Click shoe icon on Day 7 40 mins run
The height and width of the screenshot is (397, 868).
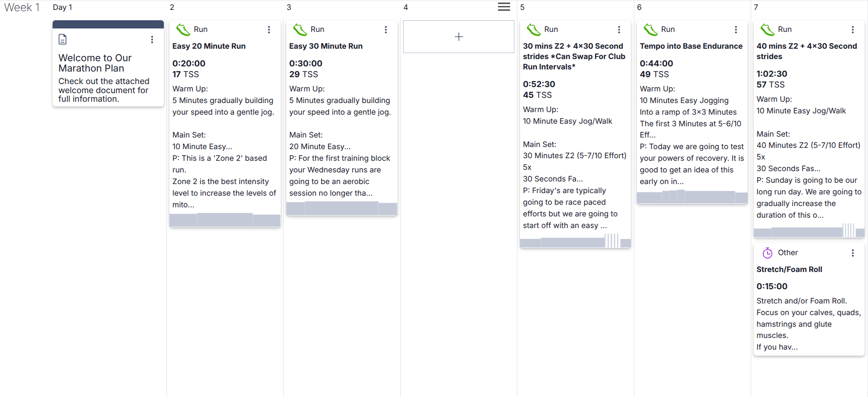pyautogui.click(x=768, y=30)
